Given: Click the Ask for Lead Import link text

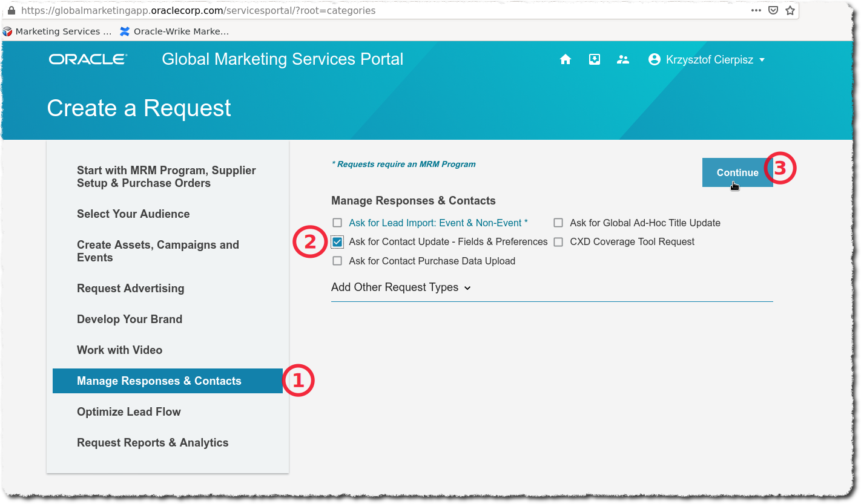Looking at the screenshot, I should pos(438,223).
